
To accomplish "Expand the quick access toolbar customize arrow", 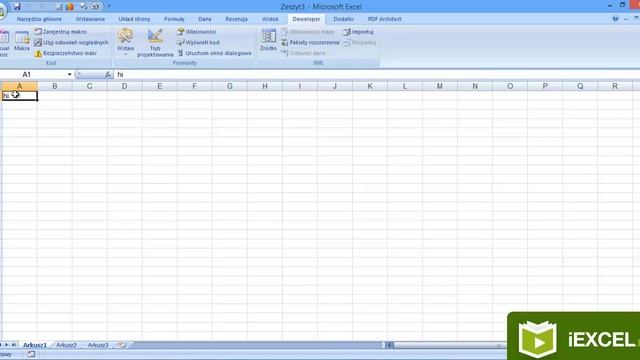I will pos(109,7).
